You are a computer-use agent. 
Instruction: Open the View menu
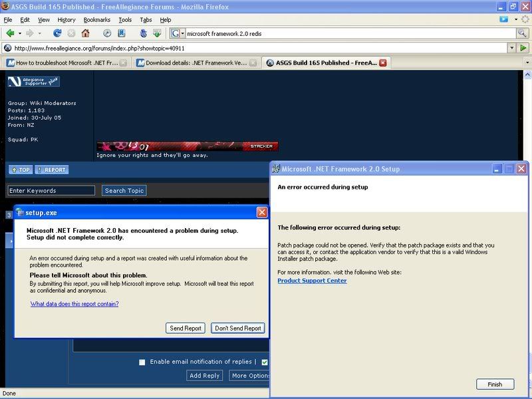pos(44,20)
